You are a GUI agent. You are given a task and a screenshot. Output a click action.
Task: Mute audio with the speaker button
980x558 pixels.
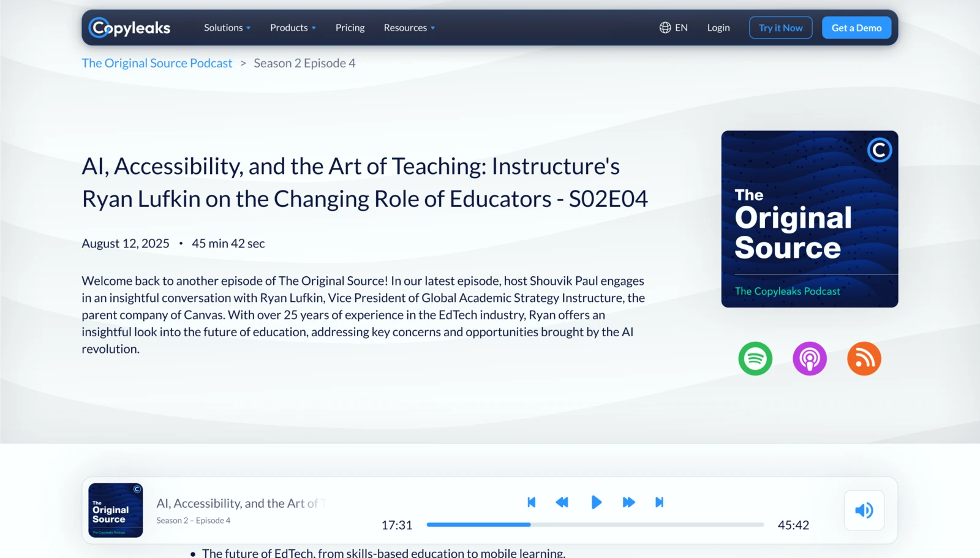coord(864,510)
